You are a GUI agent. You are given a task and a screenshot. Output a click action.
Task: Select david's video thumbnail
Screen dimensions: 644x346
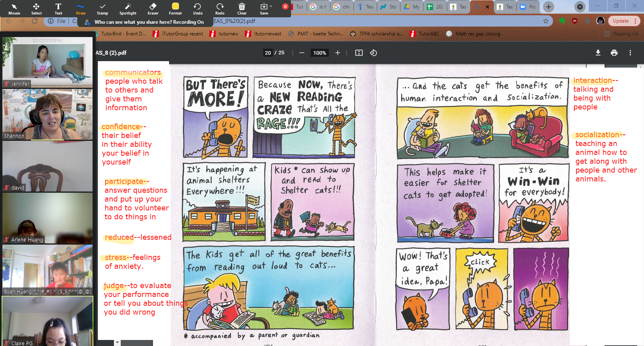point(47,166)
